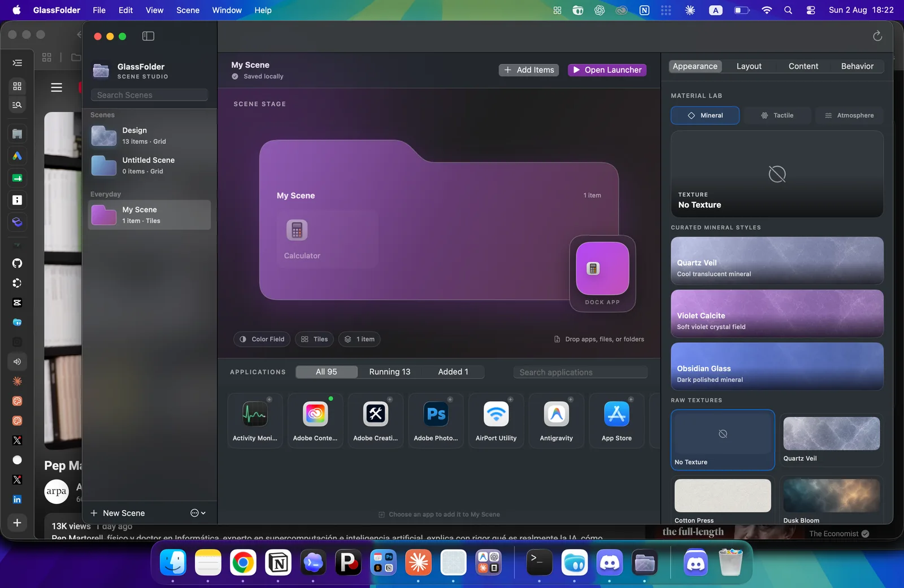
Task: Apply the Obsidian Glass mineral style
Action: [x=777, y=366]
